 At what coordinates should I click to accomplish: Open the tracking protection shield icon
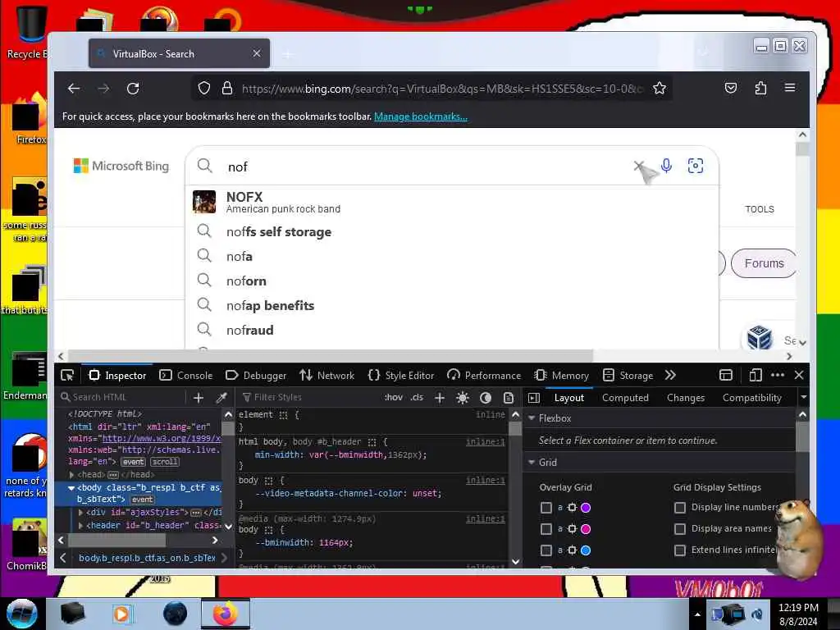[203, 88]
